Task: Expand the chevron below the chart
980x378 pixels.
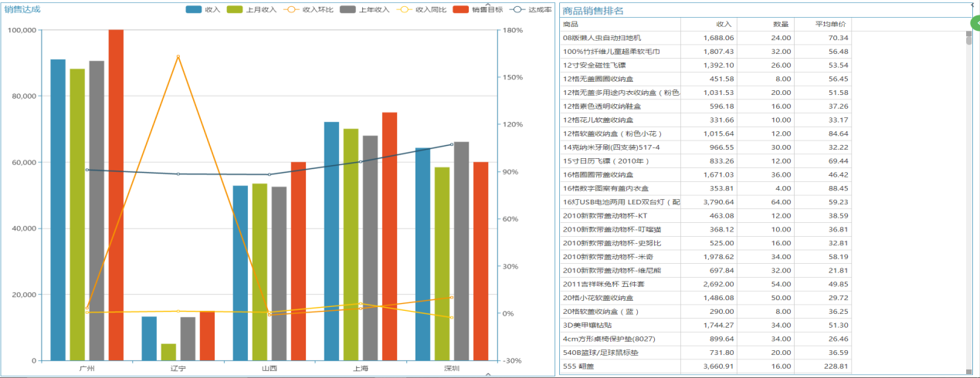Action: (487, 374)
